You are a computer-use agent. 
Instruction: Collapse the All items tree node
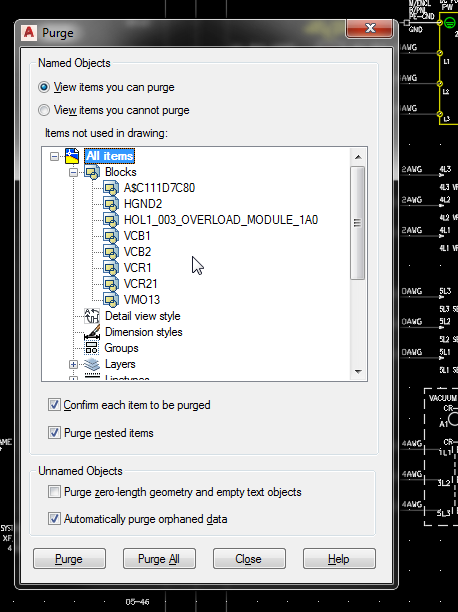[54, 157]
